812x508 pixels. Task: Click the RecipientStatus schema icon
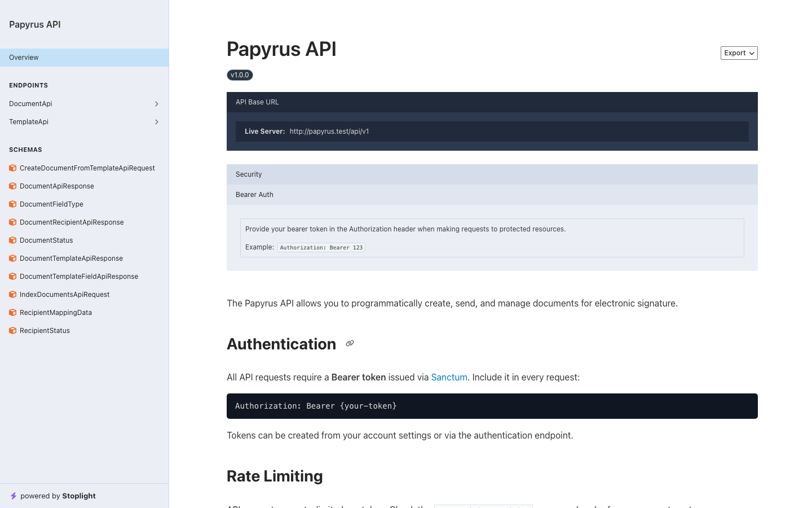pos(12,330)
